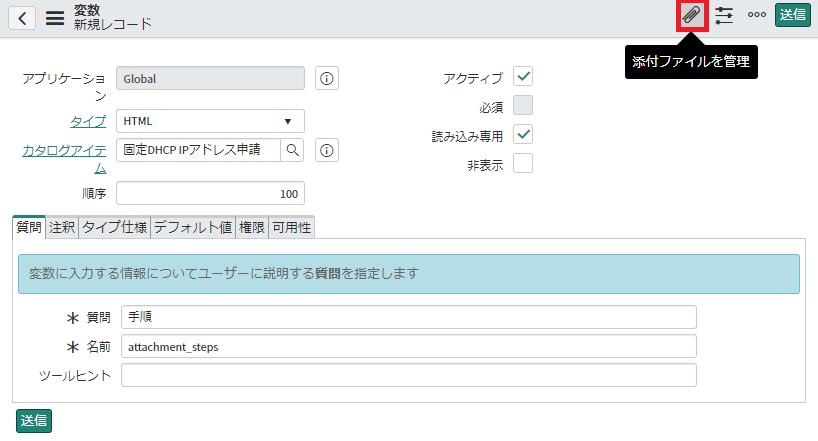Uncheck the アクティブ checkbox

coord(523,76)
